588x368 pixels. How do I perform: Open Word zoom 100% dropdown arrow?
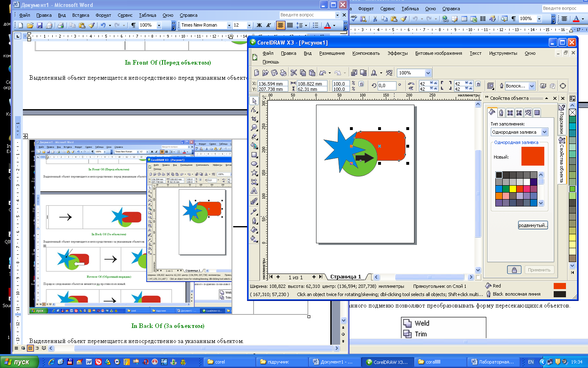(159, 25)
